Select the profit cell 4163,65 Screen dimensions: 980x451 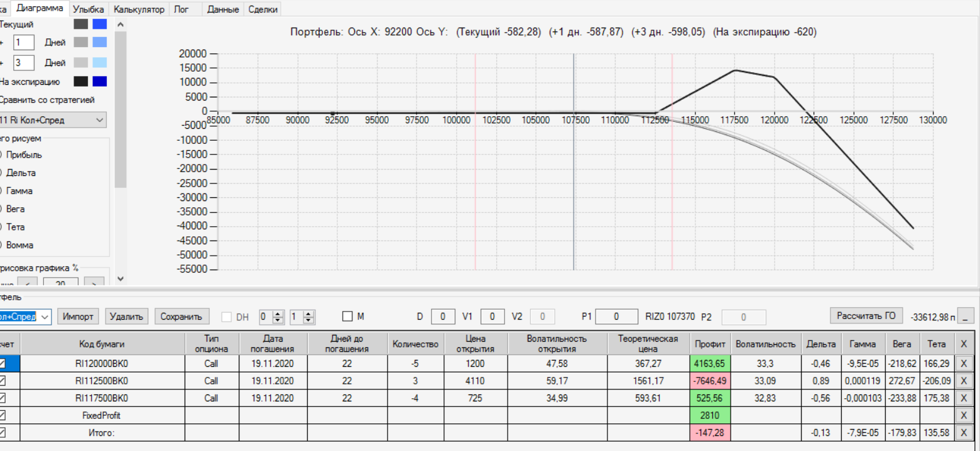pos(710,363)
